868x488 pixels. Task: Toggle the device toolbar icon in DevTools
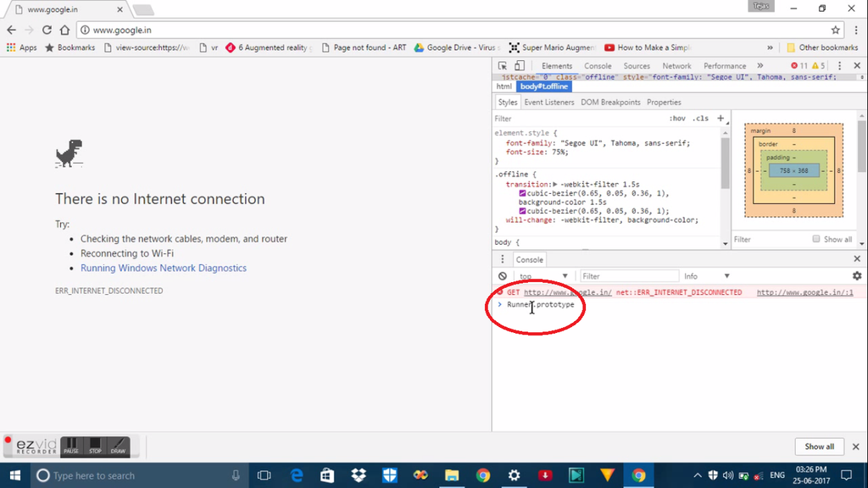click(x=520, y=66)
